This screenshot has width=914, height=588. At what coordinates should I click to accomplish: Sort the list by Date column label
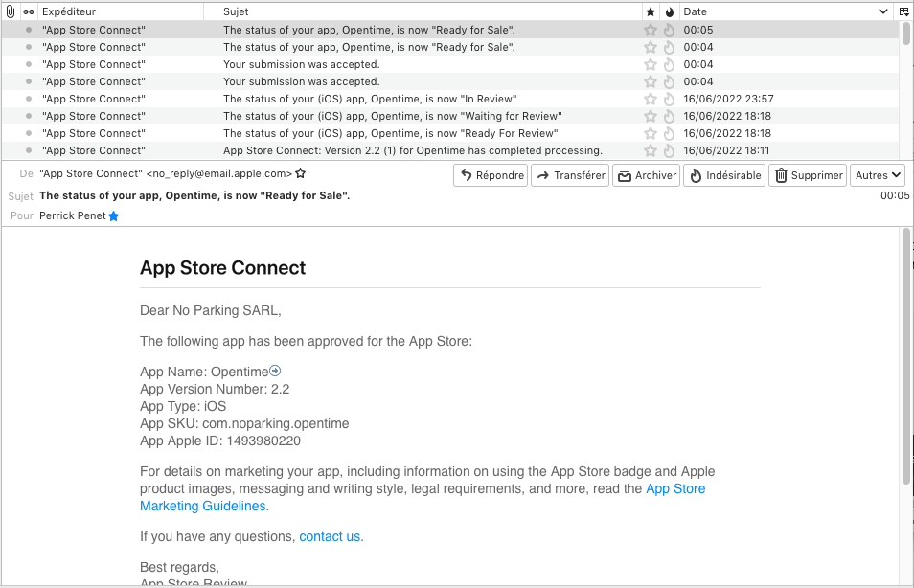[695, 11]
